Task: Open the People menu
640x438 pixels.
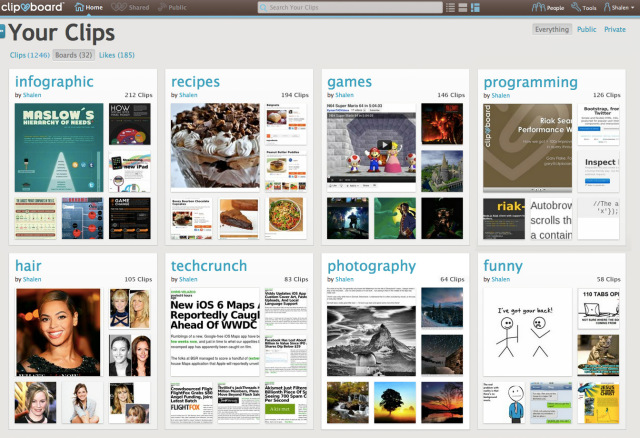Action: coord(548,7)
